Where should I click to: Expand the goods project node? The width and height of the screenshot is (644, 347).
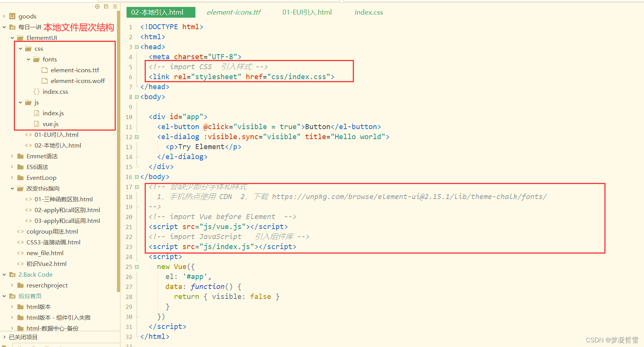[4, 16]
